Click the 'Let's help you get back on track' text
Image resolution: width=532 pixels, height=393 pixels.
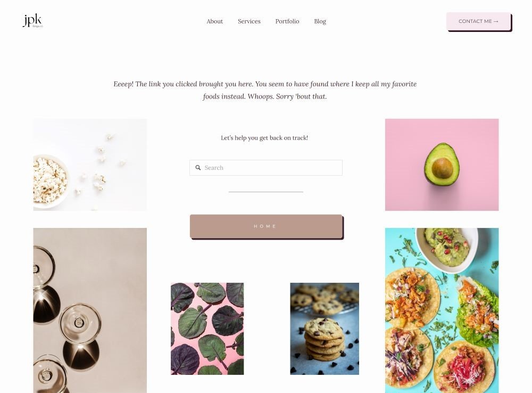264,138
